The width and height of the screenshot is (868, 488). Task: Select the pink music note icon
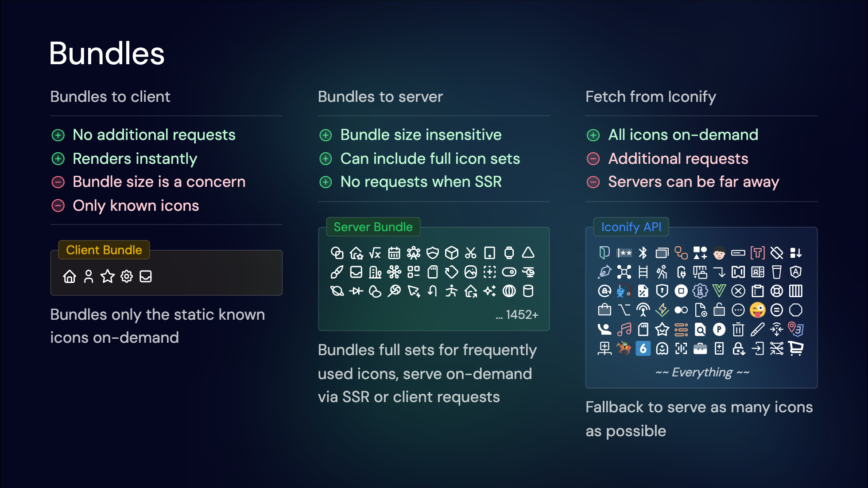point(624,329)
